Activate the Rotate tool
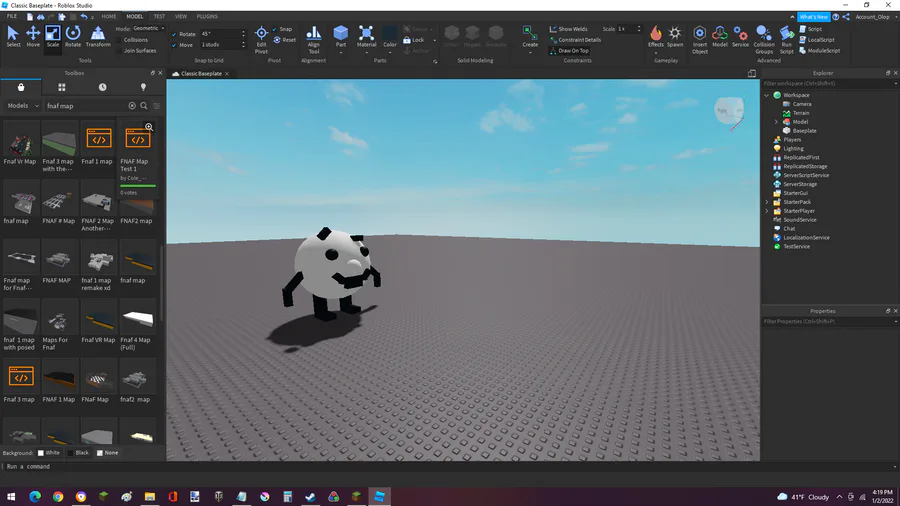Viewport: 900px width, 506px height. click(x=73, y=37)
